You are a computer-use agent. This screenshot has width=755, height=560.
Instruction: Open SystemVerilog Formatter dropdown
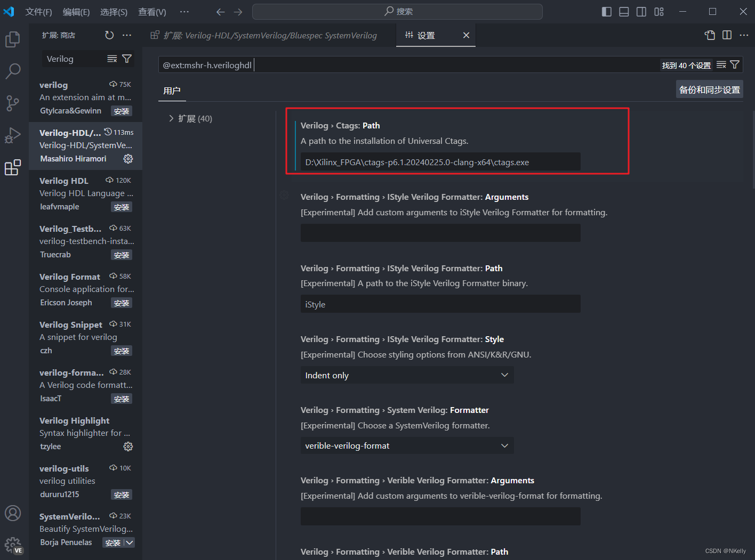point(407,445)
